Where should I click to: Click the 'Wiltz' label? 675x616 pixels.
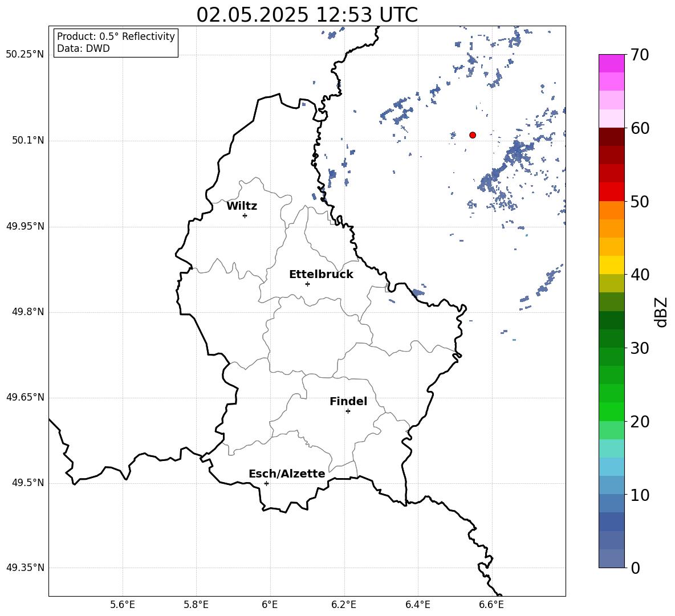click(x=242, y=206)
